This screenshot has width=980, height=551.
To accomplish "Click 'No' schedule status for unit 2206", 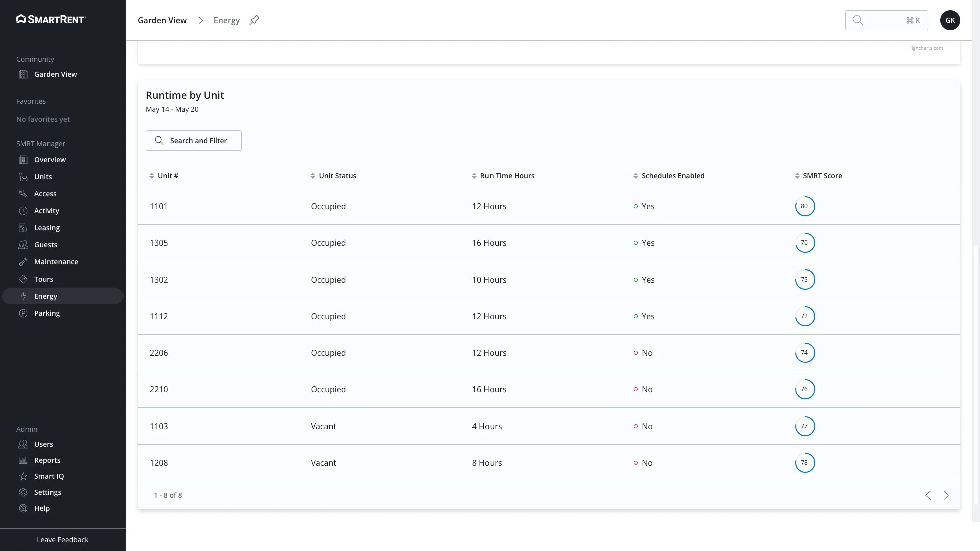I will pos(643,353).
